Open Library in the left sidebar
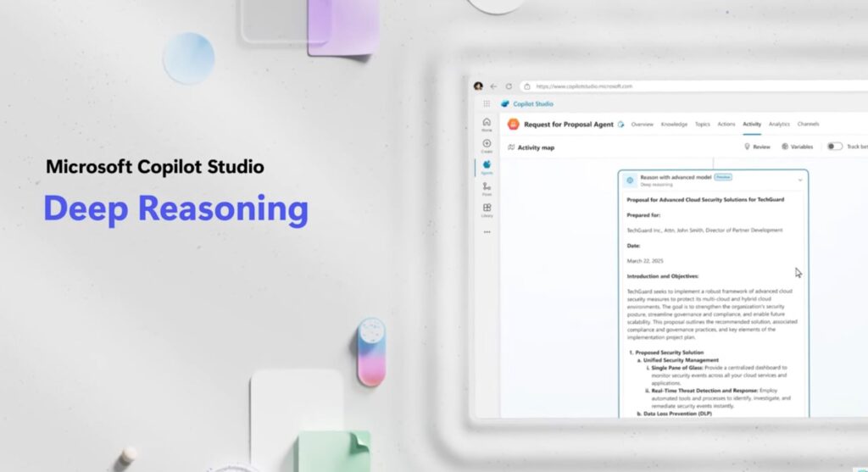Image resolution: width=868 pixels, height=472 pixels. [x=487, y=209]
